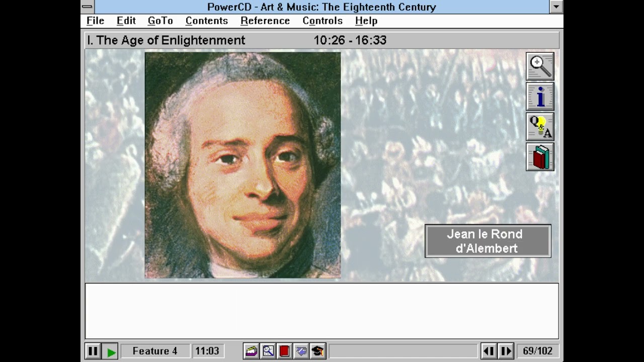
Task: Click the Jean le Rond d'Alembert caption button
Action: [488, 241]
